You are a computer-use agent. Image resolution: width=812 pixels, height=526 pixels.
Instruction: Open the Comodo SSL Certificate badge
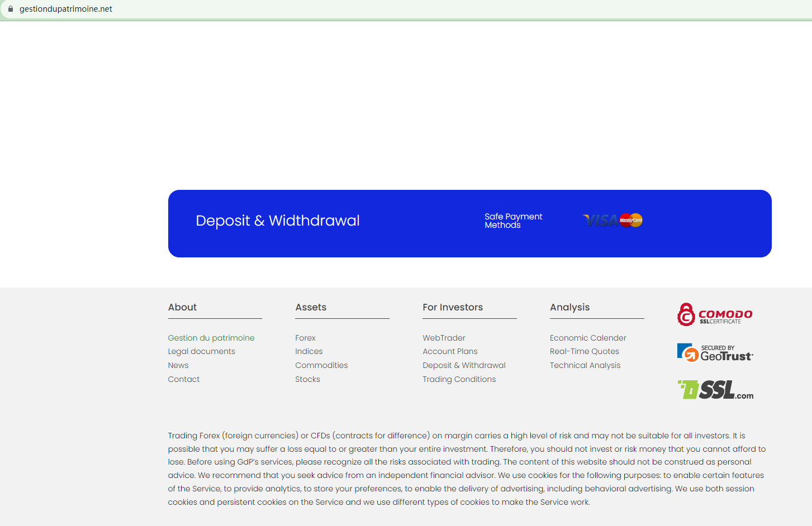click(x=715, y=314)
